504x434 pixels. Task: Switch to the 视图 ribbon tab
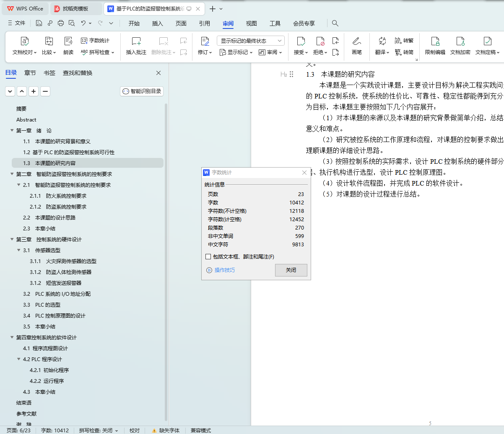[252, 23]
